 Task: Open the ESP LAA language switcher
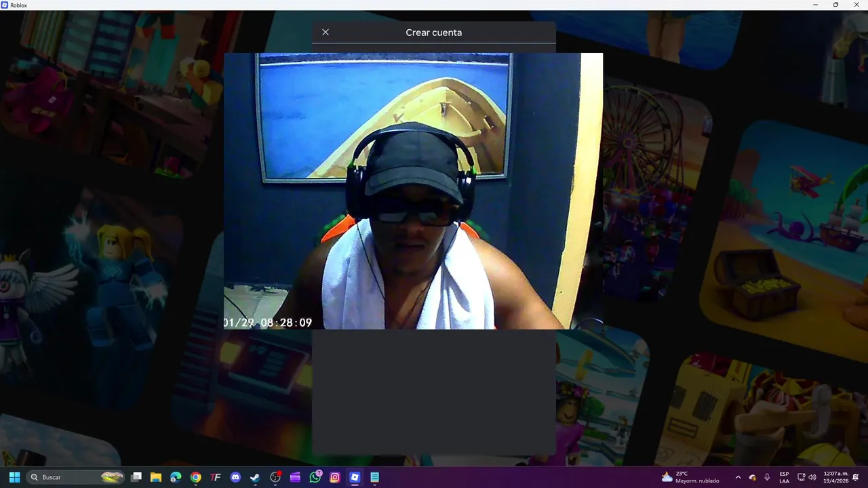coord(785,477)
